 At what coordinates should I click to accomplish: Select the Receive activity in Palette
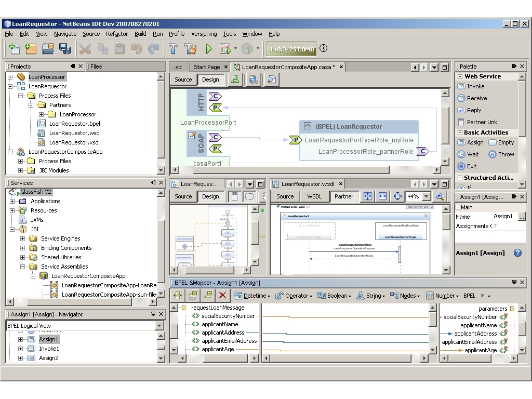click(472, 98)
